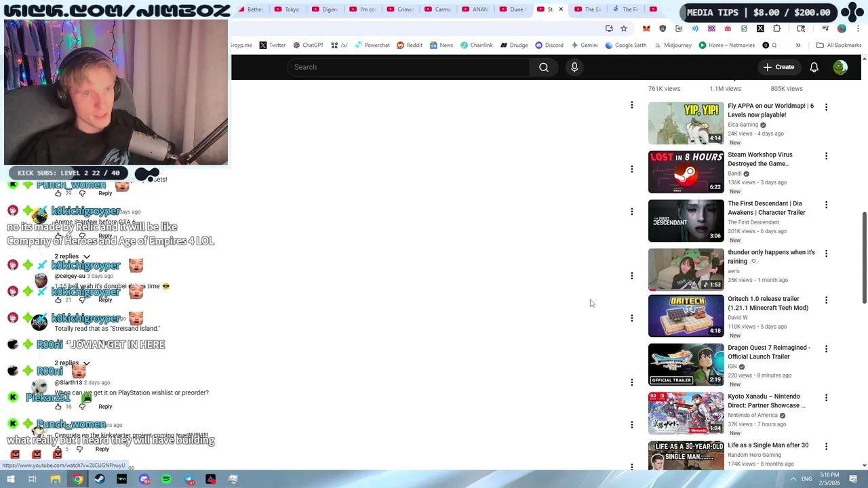The image size is (868, 488).
Task: Switch to the Carma browser tab
Action: click(437, 9)
